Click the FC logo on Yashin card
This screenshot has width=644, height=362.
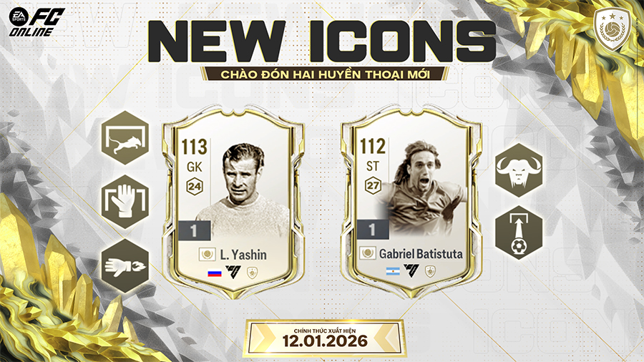(233, 272)
